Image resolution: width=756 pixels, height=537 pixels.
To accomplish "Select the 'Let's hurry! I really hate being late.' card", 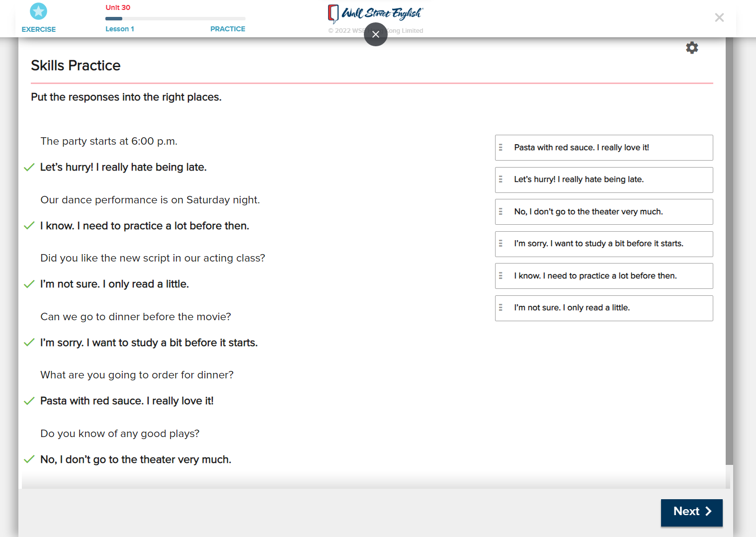I will tap(604, 180).
